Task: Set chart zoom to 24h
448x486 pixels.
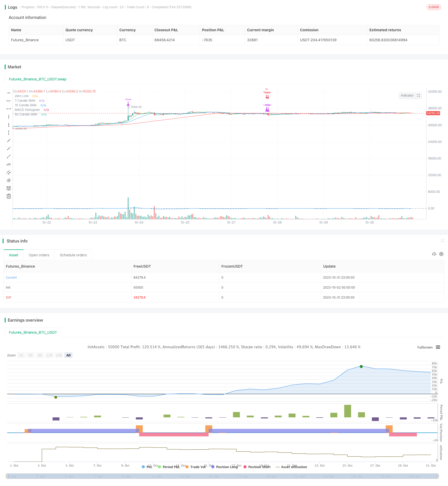Action: pyautogui.click(x=59, y=355)
